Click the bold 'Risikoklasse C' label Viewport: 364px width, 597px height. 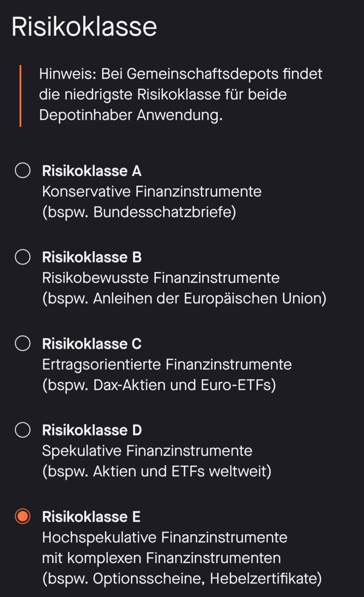(x=92, y=344)
